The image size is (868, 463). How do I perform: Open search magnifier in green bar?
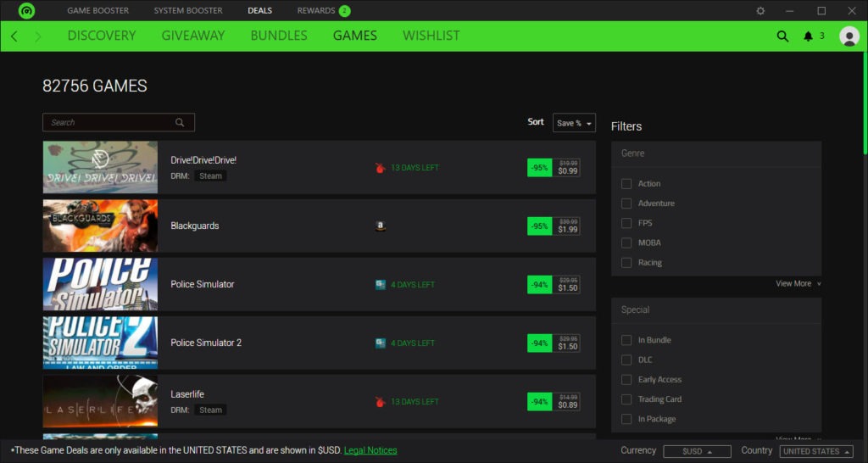click(782, 36)
